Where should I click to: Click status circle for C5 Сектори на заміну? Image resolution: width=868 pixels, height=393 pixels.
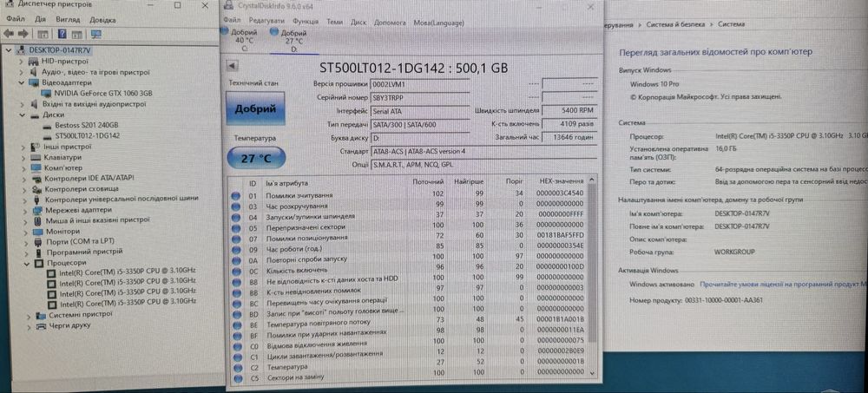coord(239,378)
